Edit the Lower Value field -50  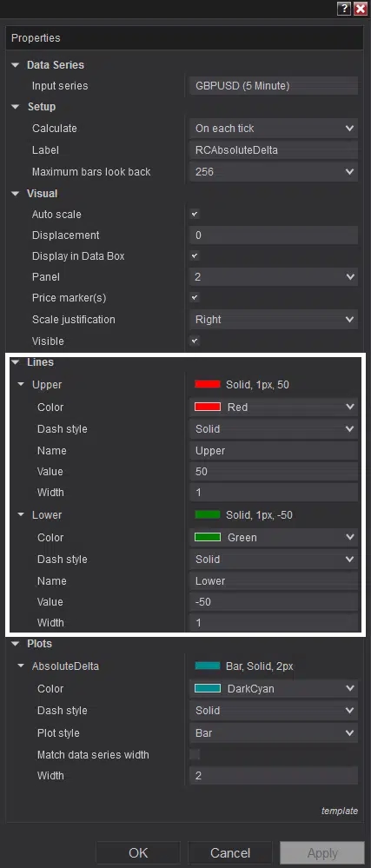tap(274, 602)
